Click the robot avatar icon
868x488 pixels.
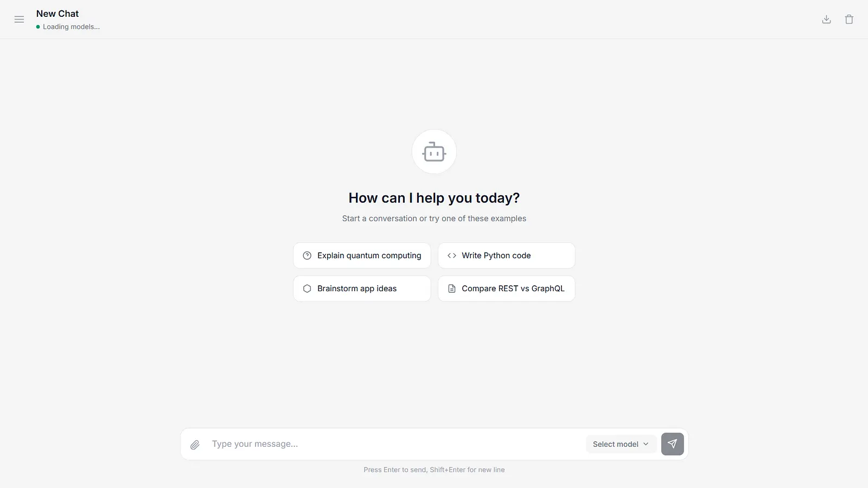pos(434,152)
